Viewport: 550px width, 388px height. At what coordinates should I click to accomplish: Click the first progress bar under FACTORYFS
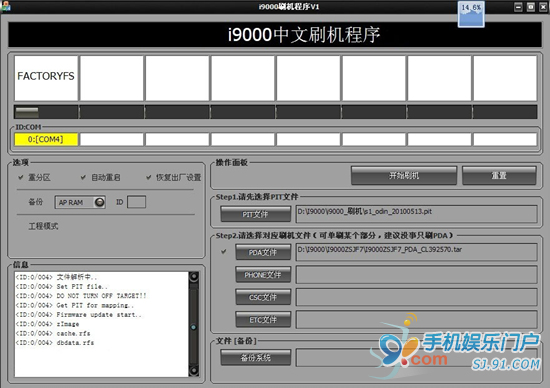46,112
